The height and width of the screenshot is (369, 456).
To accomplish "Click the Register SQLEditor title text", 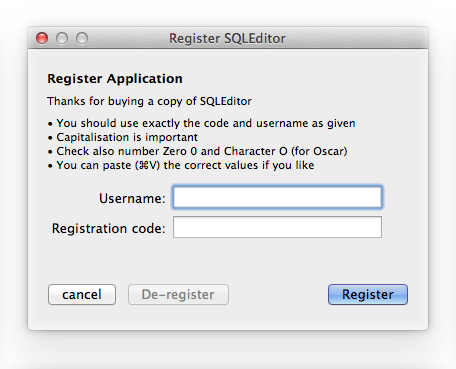I will click(227, 38).
